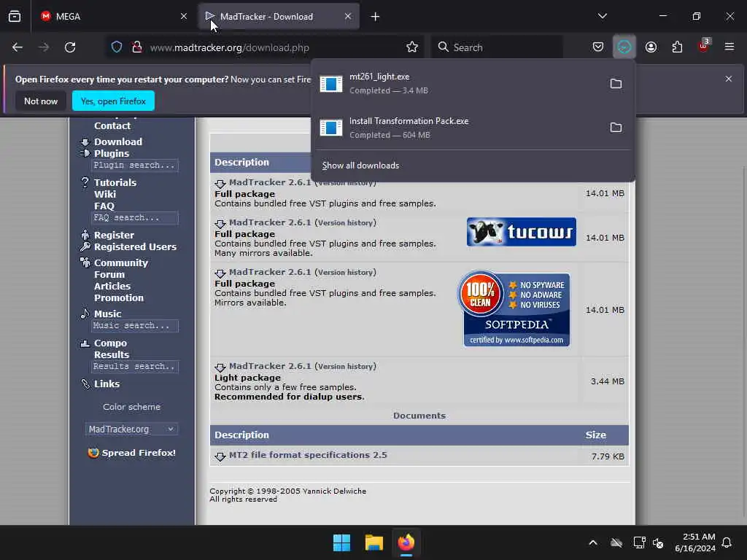
Task: Open Compo sidebar link
Action: 111,343
